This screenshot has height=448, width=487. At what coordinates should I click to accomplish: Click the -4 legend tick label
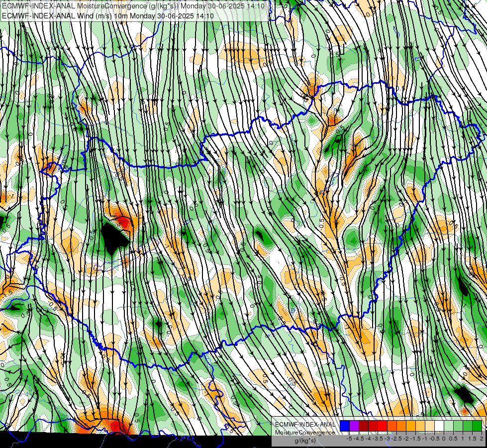pos(368,439)
